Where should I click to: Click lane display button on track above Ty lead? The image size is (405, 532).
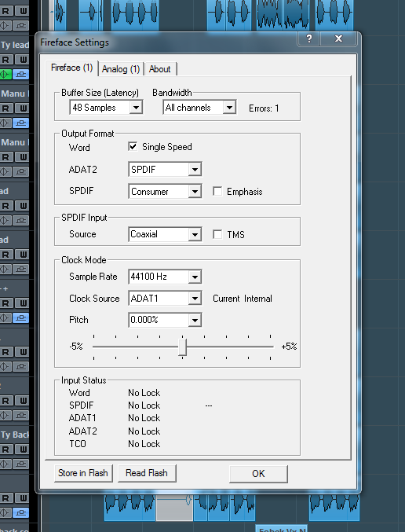tap(21, 25)
